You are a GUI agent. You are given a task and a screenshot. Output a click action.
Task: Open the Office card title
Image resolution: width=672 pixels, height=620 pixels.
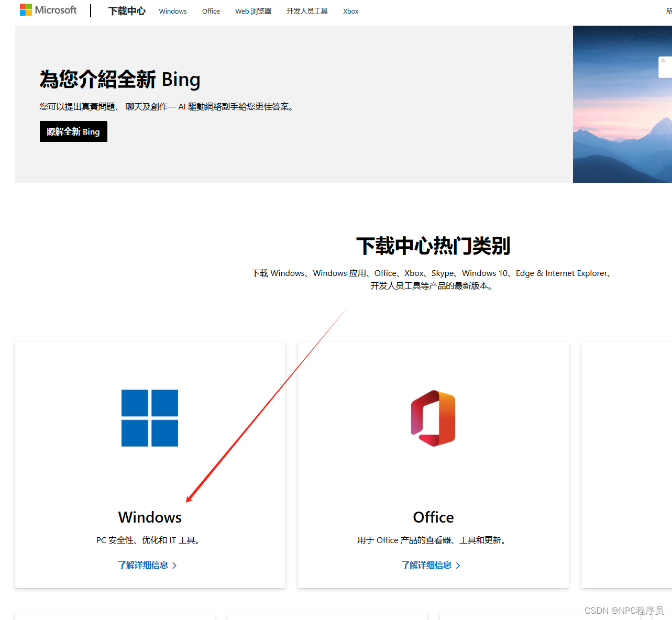[433, 517]
